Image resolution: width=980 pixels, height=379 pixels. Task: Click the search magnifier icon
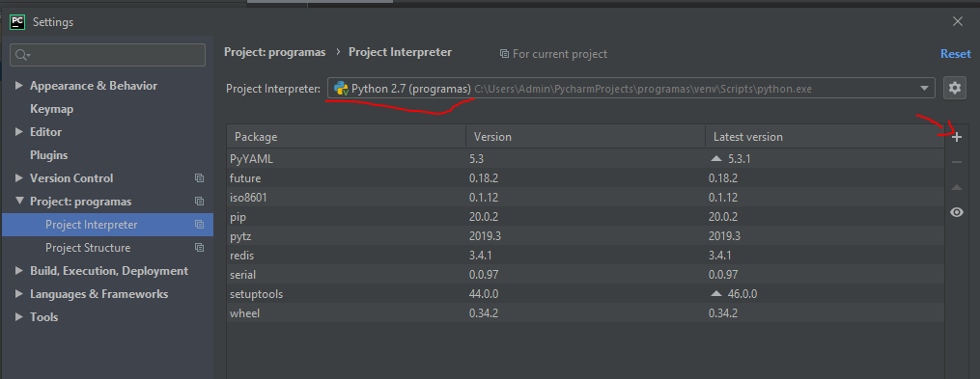click(22, 55)
